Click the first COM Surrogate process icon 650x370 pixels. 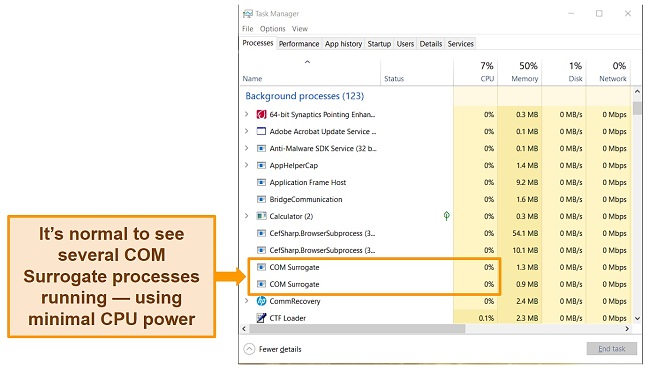tap(261, 267)
